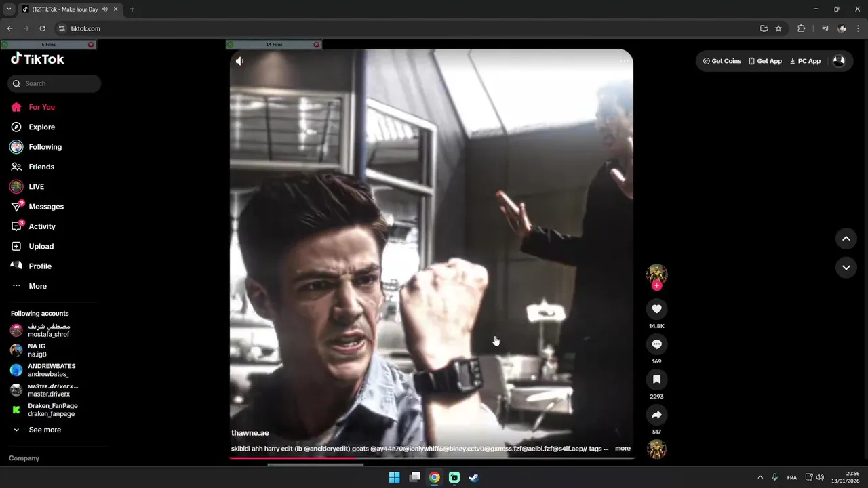Open the Windows Start menu
This screenshot has width=868, height=488.
click(394, 477)
